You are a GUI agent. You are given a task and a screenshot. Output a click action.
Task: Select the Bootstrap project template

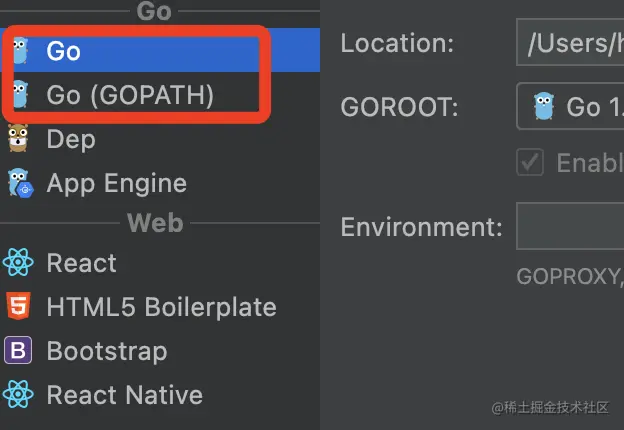tap(160, 350)
